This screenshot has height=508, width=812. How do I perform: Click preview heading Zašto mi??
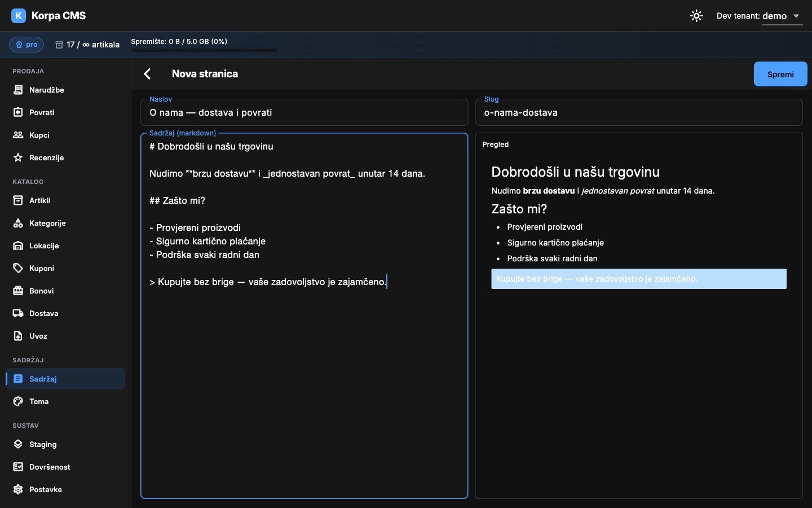[x=519, y=209]
